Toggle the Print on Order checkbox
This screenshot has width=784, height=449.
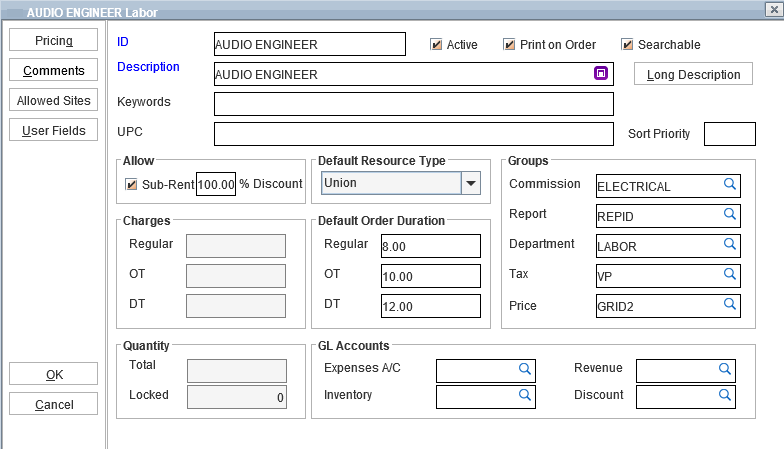pos(509,45)
